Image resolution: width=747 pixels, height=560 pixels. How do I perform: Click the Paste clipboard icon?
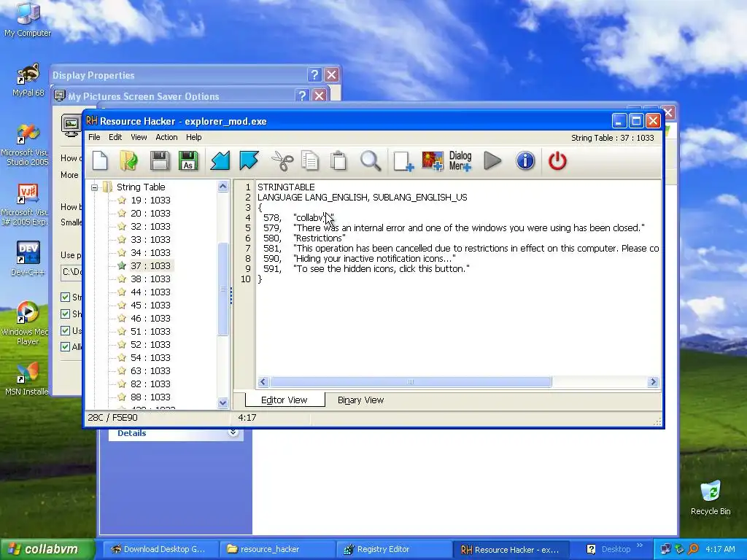click(x=338, y=160)
